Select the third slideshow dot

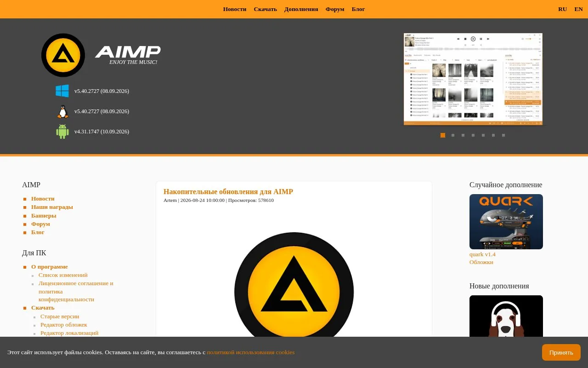[463, 135]
